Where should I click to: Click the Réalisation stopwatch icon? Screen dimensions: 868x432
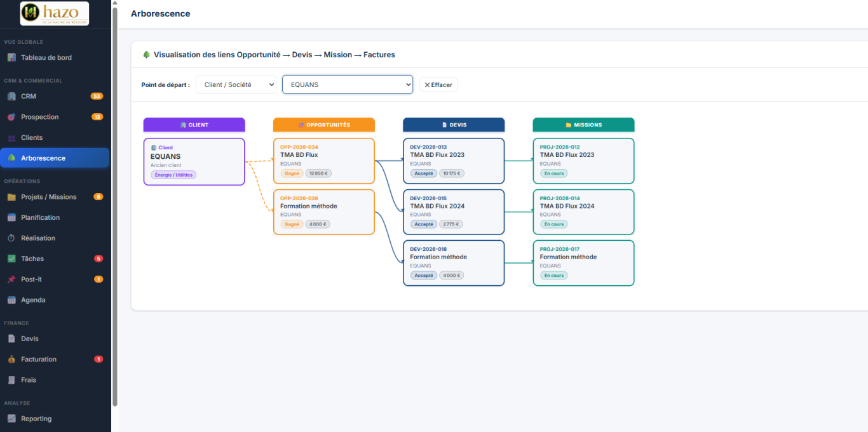click(x=11, y=238)
